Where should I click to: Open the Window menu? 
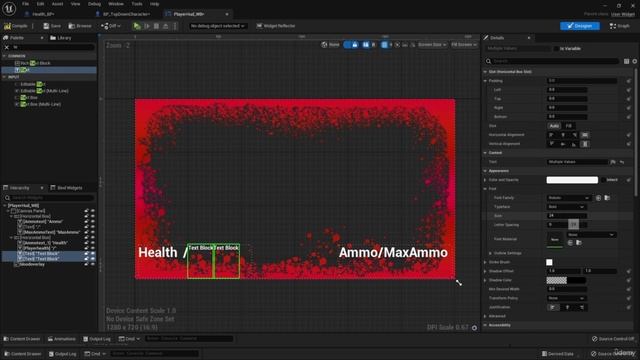(x=116, y=4)
